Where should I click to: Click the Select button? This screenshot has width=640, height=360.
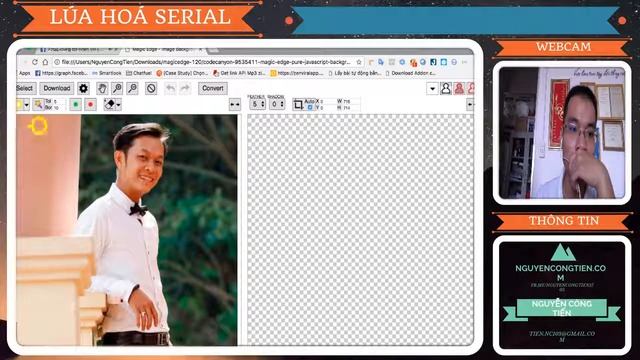click(x=25, y=88)
